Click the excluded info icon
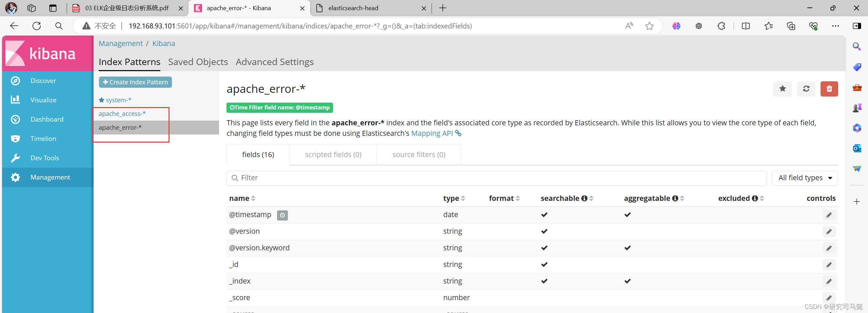 (755, 199)
